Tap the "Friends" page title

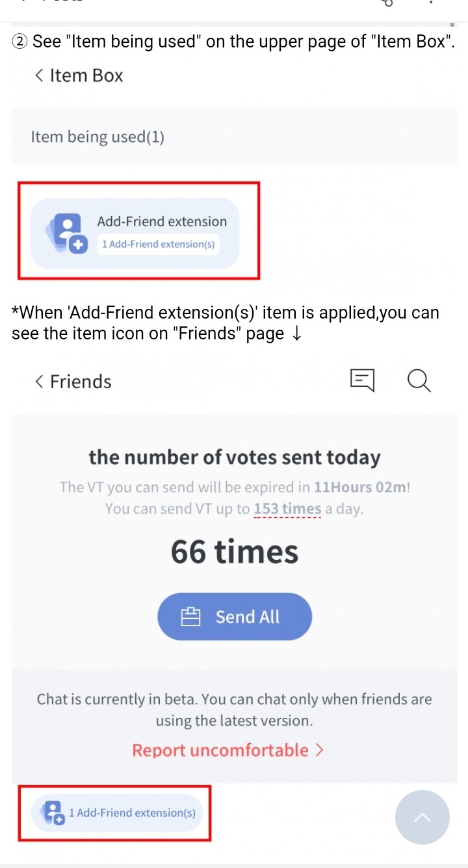81,382
